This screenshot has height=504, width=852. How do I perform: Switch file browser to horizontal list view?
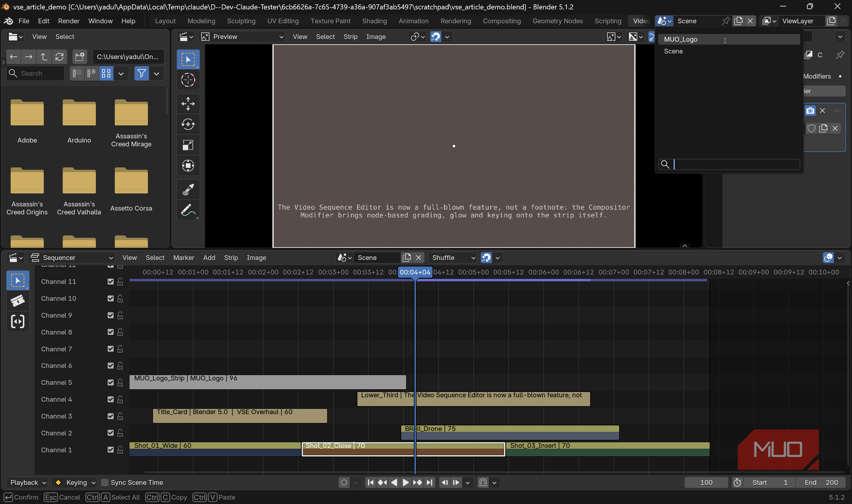(91, 73)
